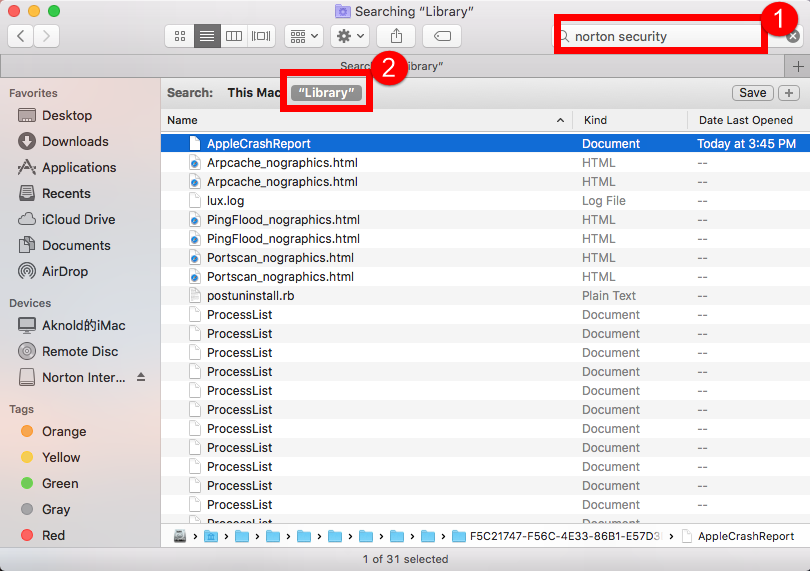Viewport: 810px width, 571px height.
Task: Switch to list view in toolbar
Action: pyautogui.click(x=207, y=36)
